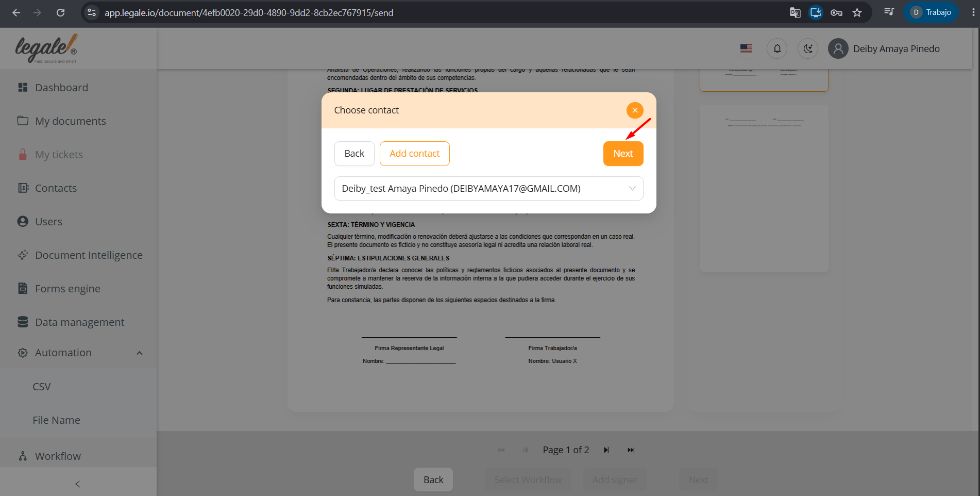Select the second page thumbnail
The image size is (980, 496).
point(764,188)
